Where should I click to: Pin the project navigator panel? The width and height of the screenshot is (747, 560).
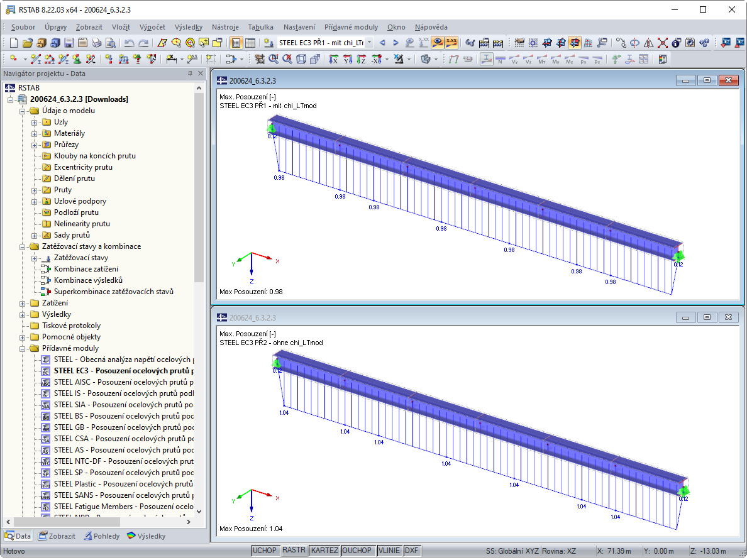(x=190, y=74)
